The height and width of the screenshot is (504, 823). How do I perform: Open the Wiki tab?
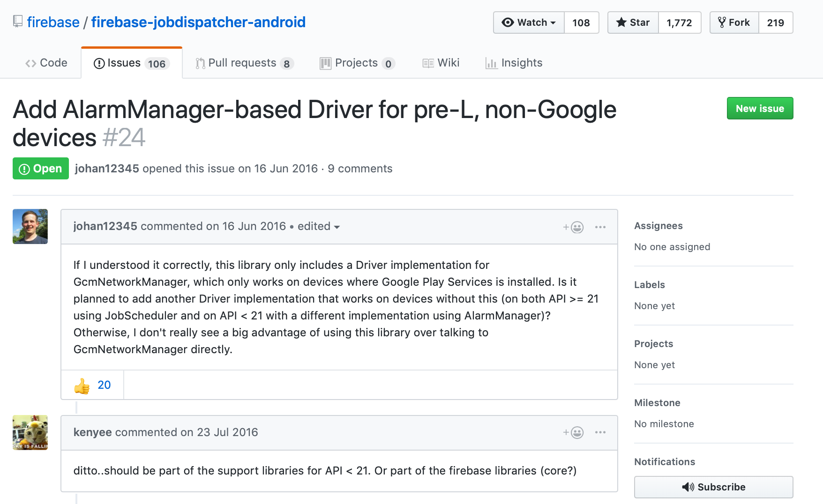coord(441,63)
